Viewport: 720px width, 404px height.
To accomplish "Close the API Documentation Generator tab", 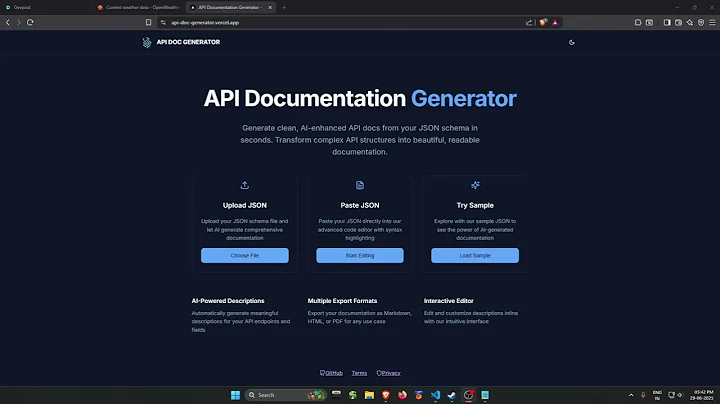I will pyautogui.click(x=270, y=7).
